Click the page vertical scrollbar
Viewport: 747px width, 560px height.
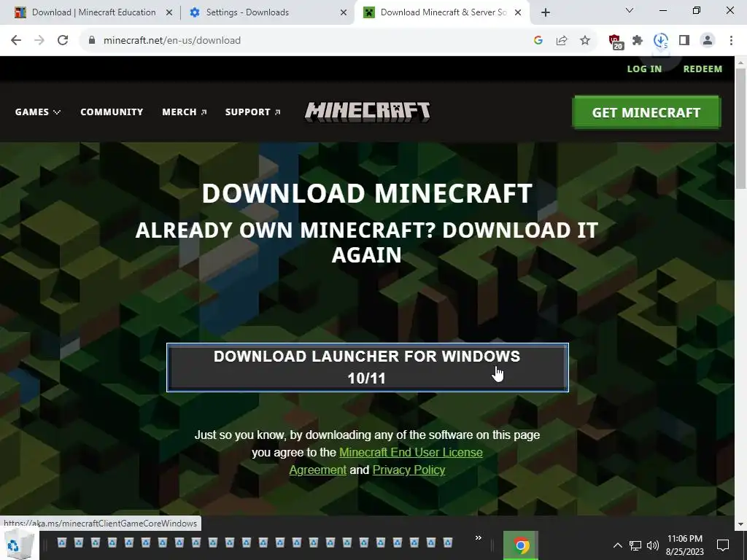[x=741, y=128]
